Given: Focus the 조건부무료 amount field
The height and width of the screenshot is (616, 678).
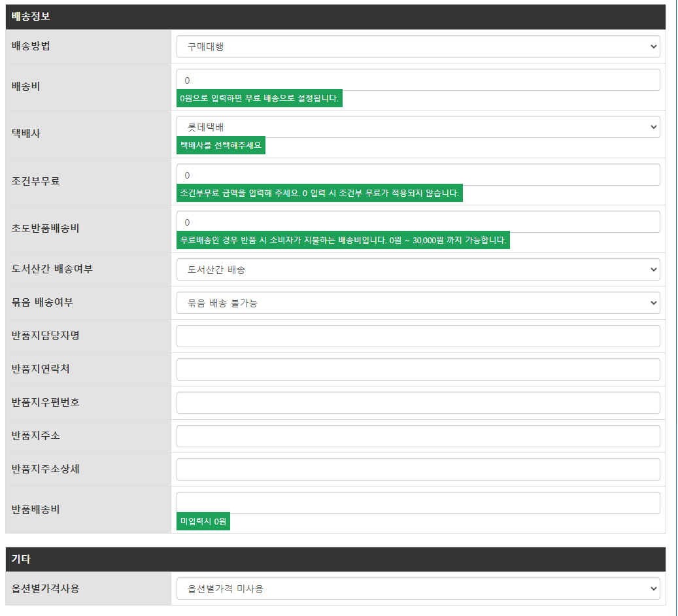Looking at the screenshot, I should 418,175.
